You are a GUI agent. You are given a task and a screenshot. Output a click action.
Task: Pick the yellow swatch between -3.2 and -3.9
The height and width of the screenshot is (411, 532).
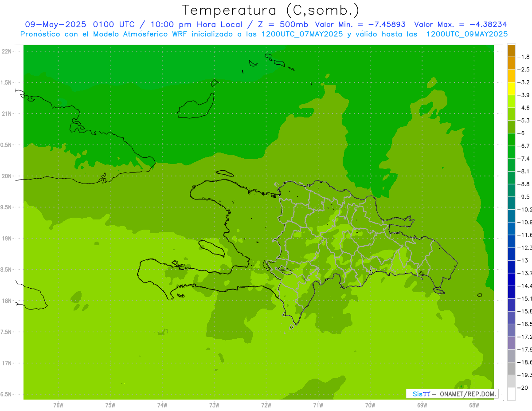pos(511,89)
